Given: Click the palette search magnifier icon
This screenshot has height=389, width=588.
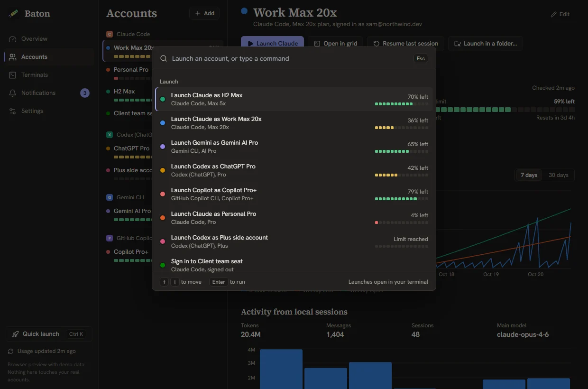Looking at the screenshot, I should pos(164,58).
